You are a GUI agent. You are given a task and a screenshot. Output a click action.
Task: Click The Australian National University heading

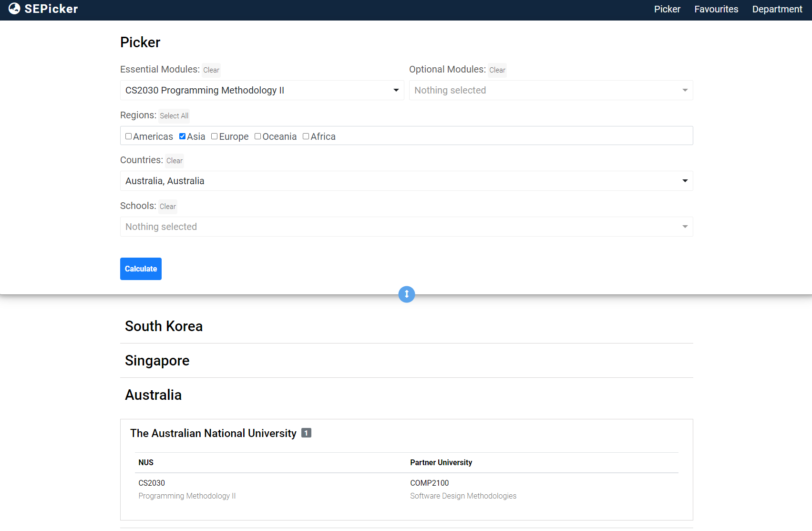[213, 433]
